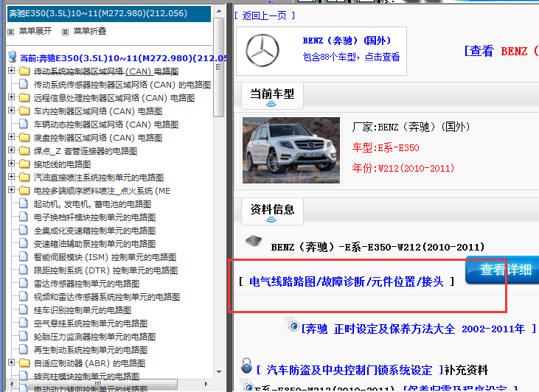This screenshot has height=392, width=539.
Task: Click the tree panel scroll-down arrow
Action: (219, 371)
